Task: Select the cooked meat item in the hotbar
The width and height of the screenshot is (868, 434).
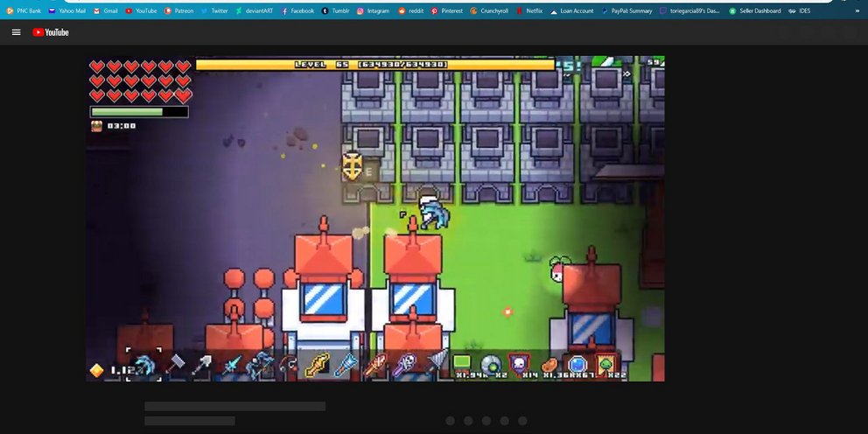Action: point(549,364)
